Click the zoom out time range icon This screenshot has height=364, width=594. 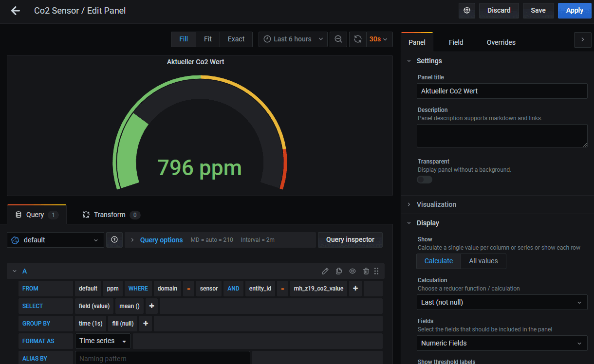point(338,39)
